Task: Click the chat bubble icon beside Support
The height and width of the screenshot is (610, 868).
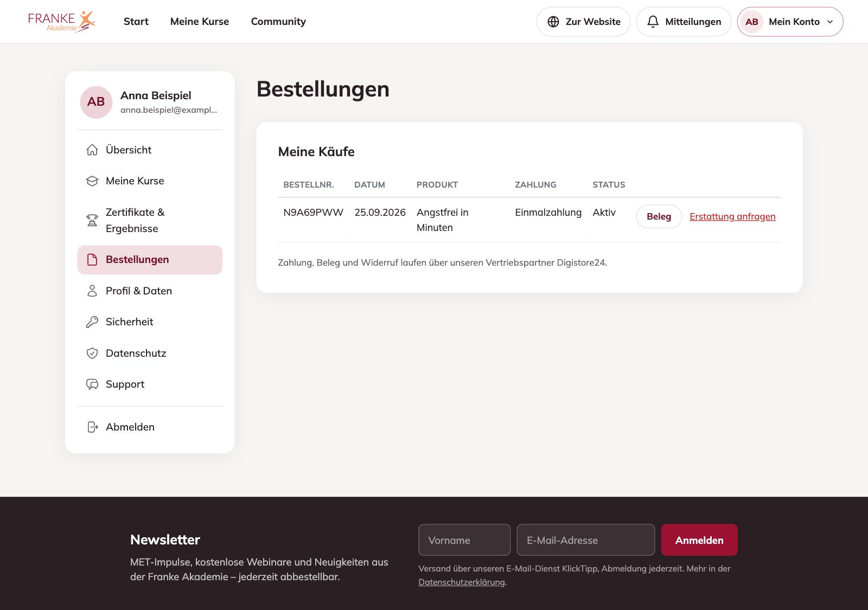Action: click(92, 384)
